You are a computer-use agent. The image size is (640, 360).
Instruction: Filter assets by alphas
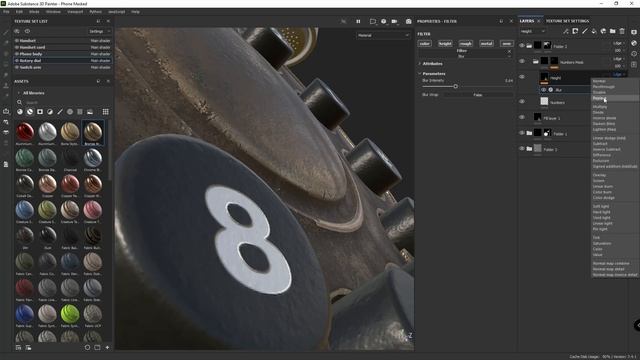70,111
